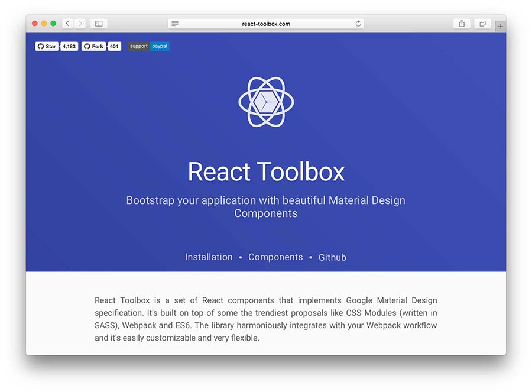532x392 pixels.
Task: Enter full screen with the green window button
Action: pyautogui.click(x=53, y=24)
